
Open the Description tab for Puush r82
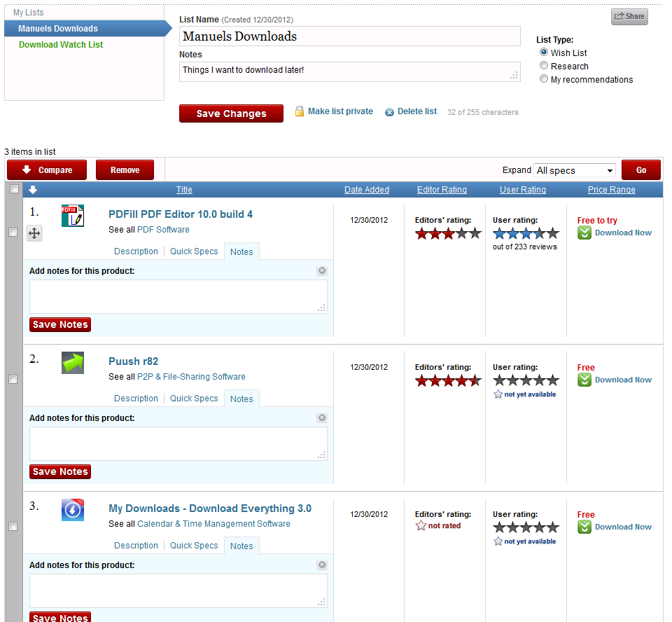click(136, 399)
